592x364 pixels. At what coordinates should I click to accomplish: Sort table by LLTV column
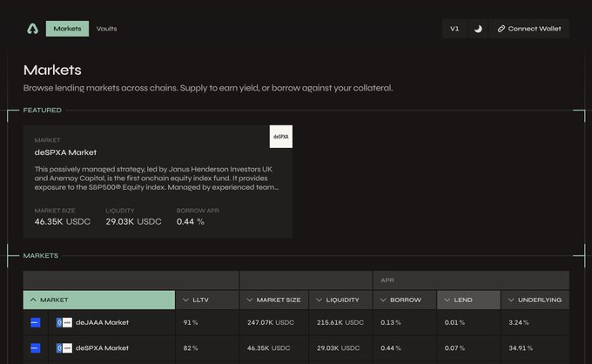point(207,300)
